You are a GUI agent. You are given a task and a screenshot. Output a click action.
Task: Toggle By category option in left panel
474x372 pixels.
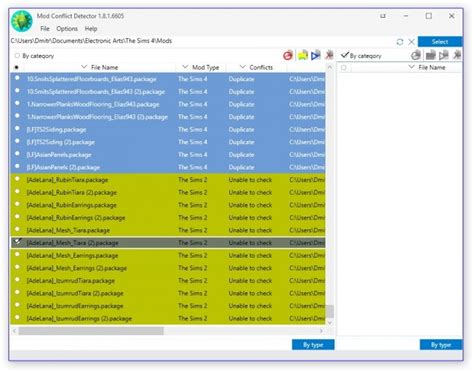click(17, 56)
